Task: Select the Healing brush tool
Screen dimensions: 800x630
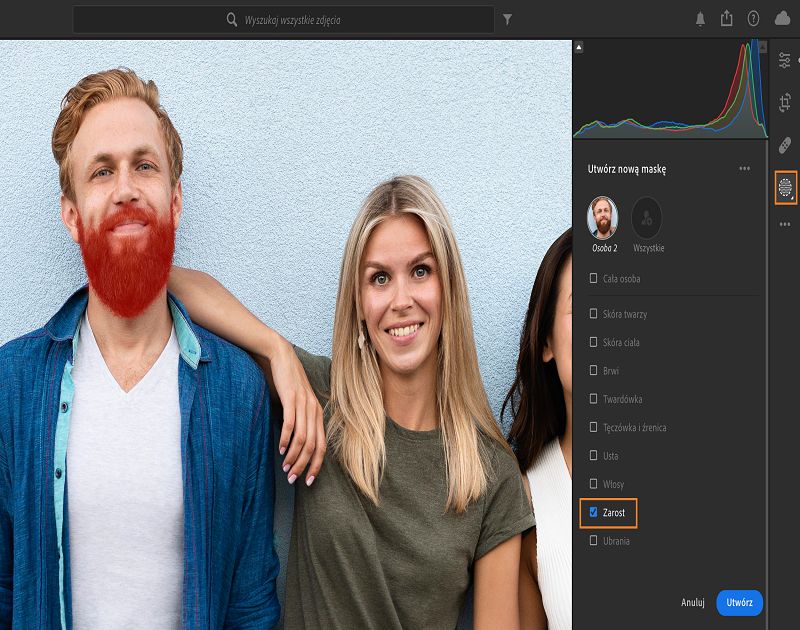Action: [785, 145]
